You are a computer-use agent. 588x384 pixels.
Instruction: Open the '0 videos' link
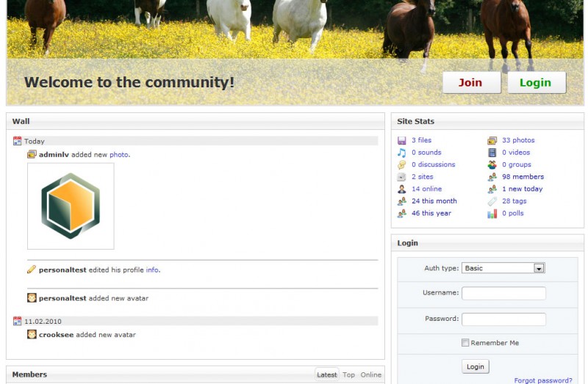516,153
